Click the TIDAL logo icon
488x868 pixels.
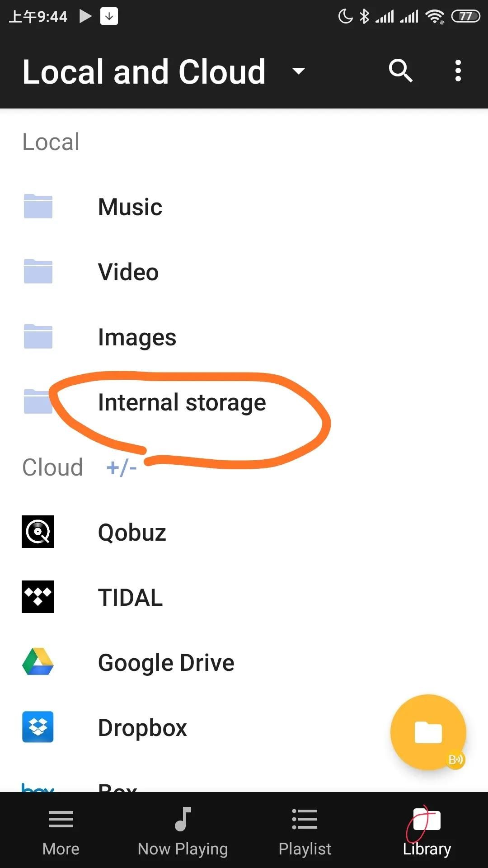click(x=38, y=597)
